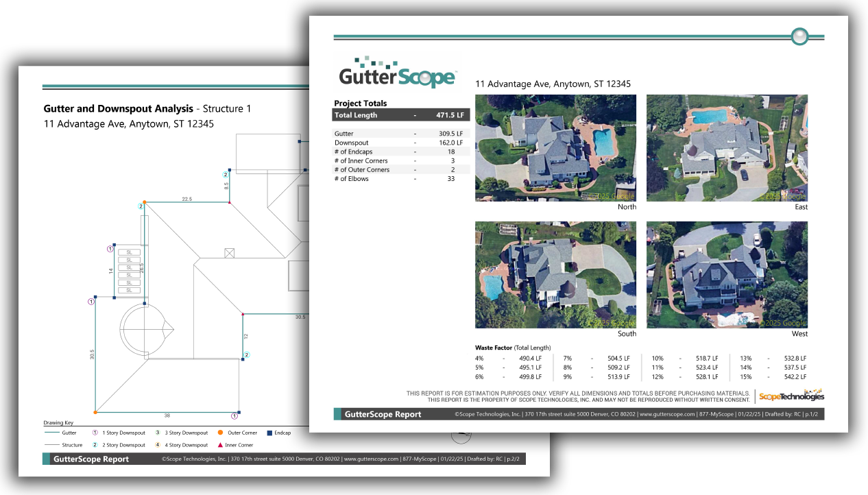
Task: Open the South aerial photo
Action: coord(555,274)
